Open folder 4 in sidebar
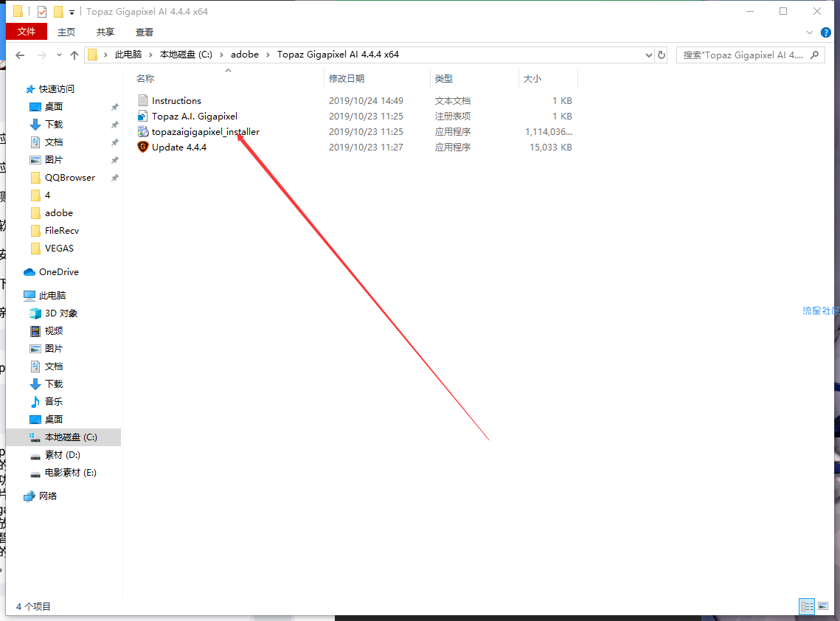This screenshot has width=840, height=621. tap(47, 195)
